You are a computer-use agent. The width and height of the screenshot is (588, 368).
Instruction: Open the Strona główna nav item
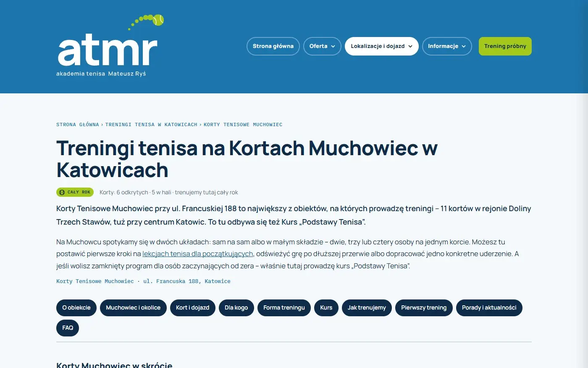(273, 46)
